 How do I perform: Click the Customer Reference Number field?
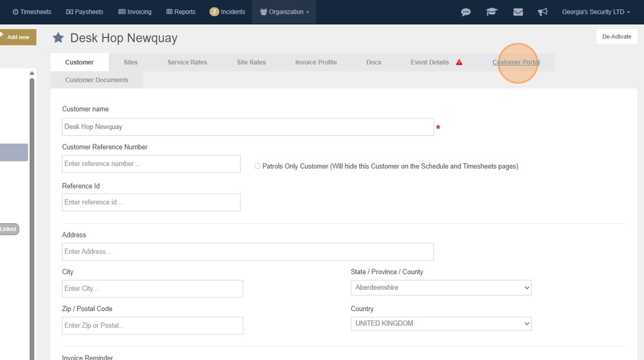151,164
